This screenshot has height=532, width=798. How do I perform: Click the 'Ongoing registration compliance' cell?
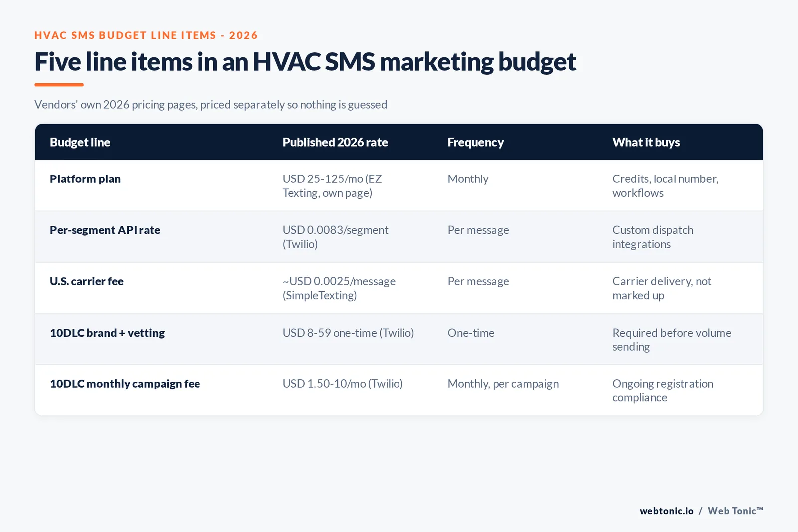tap(663, 391)
